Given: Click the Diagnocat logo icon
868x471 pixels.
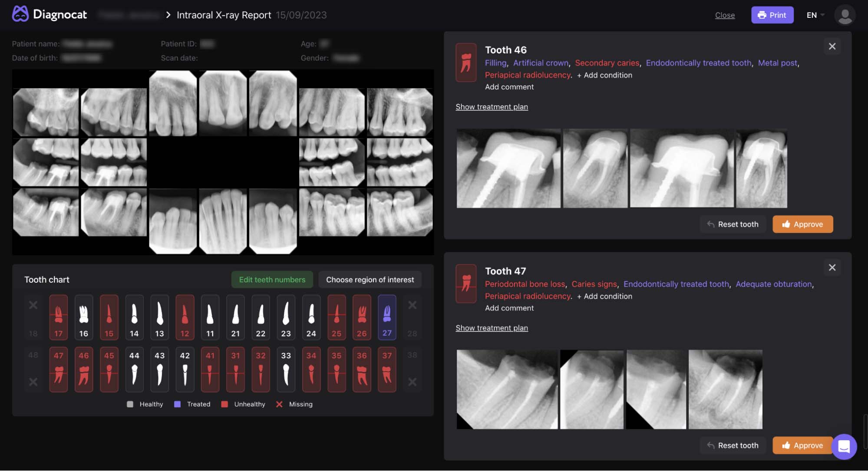Looking at the screenshot, I should pos(20,14).
